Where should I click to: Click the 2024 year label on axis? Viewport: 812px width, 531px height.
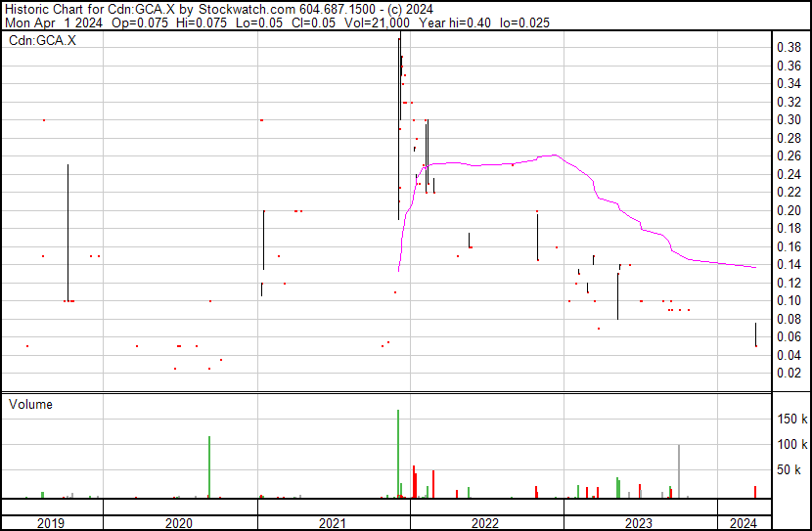pyautogui.click(x=744, y=523)
